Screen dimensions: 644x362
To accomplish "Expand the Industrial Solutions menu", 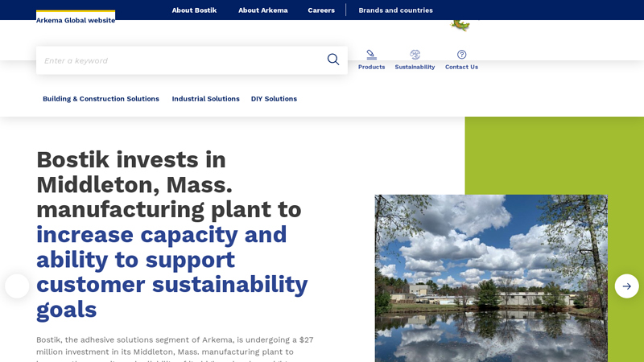I will (x=205, y=99).
